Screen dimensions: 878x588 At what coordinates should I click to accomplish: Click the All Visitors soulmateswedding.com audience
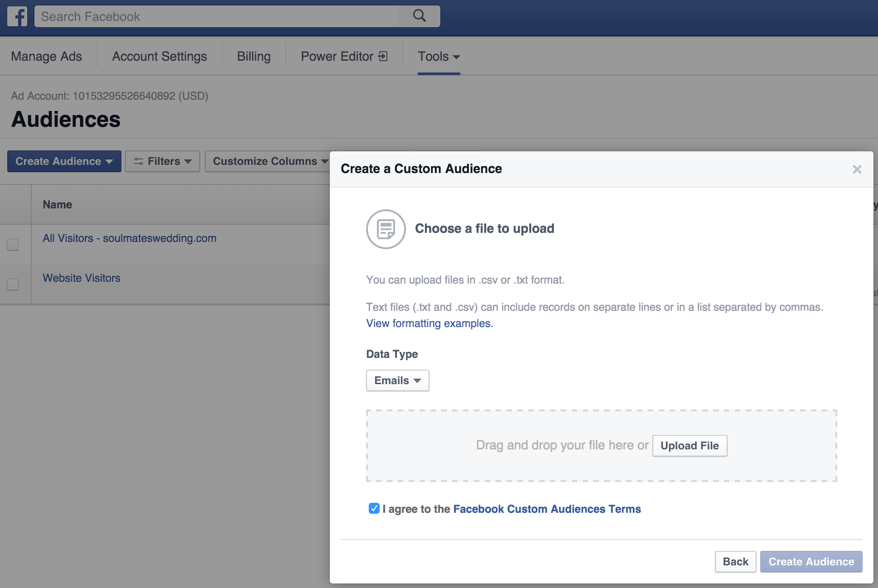tap(130, 237)
